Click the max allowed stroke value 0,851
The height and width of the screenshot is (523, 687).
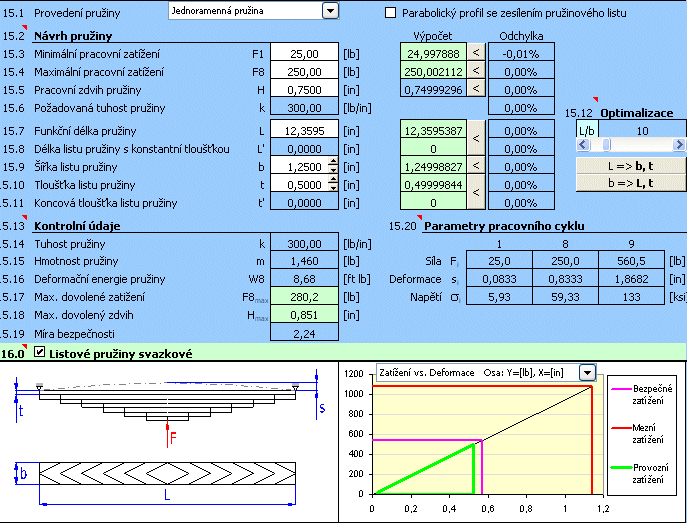pos(304,315)
